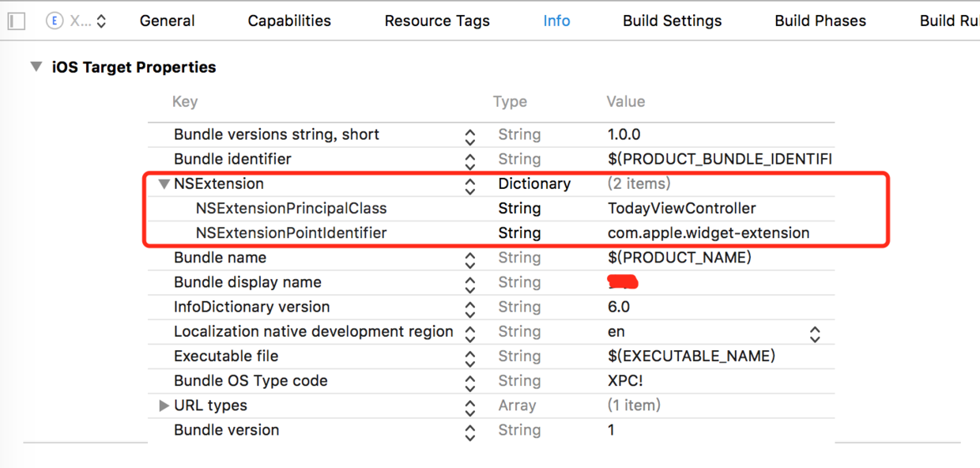Open the Localization region value dropdown

pyautogui.click(x=815, y=334)
